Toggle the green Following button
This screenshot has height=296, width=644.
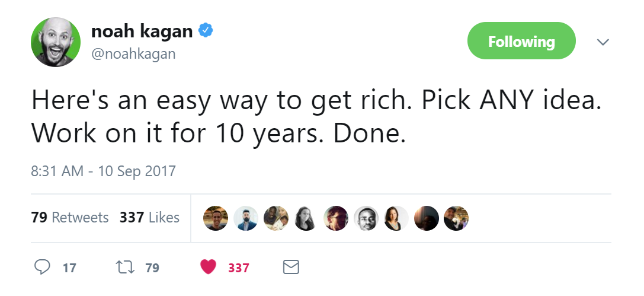click(x=521, y=42)
